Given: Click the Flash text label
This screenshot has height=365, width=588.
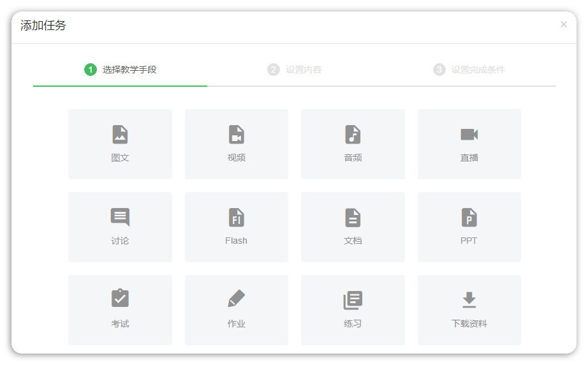Looking at the screenshot, I should 237,241.
